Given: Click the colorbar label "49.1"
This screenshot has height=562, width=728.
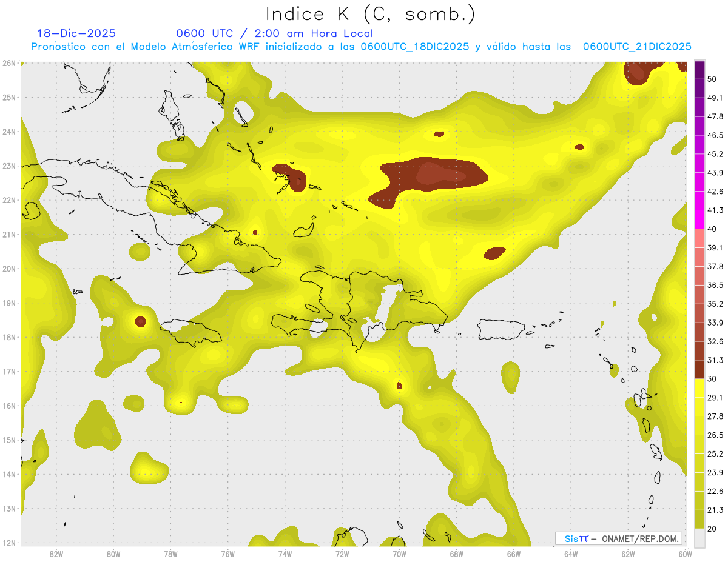Looking at the screenshot, I should [x=715, y=98].
